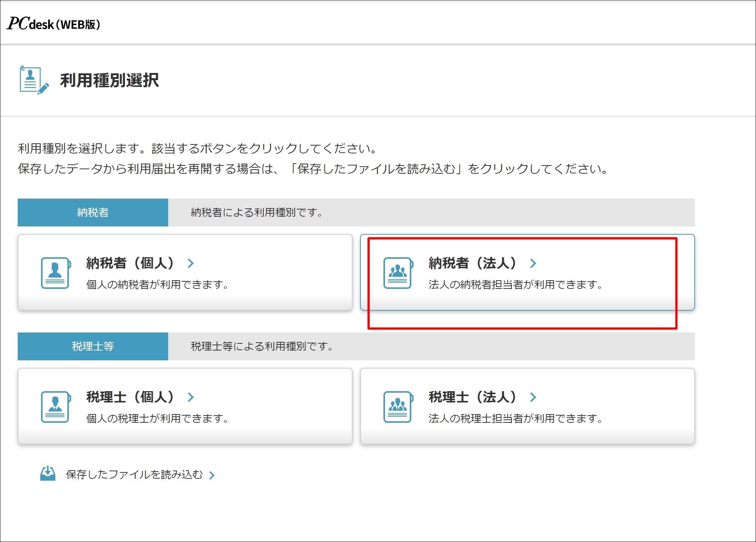
Task: Click the 税理士(個人) businessman card icon
Action: click(x=56, y=407)
